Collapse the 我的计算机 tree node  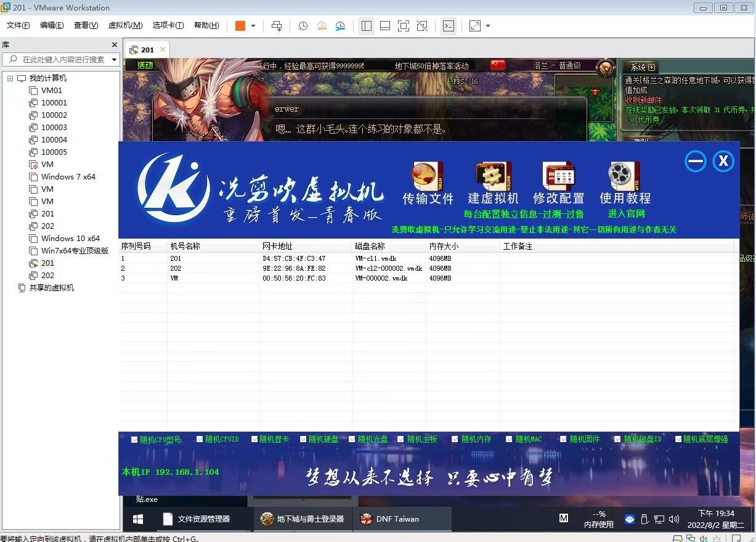pos(10,78)
